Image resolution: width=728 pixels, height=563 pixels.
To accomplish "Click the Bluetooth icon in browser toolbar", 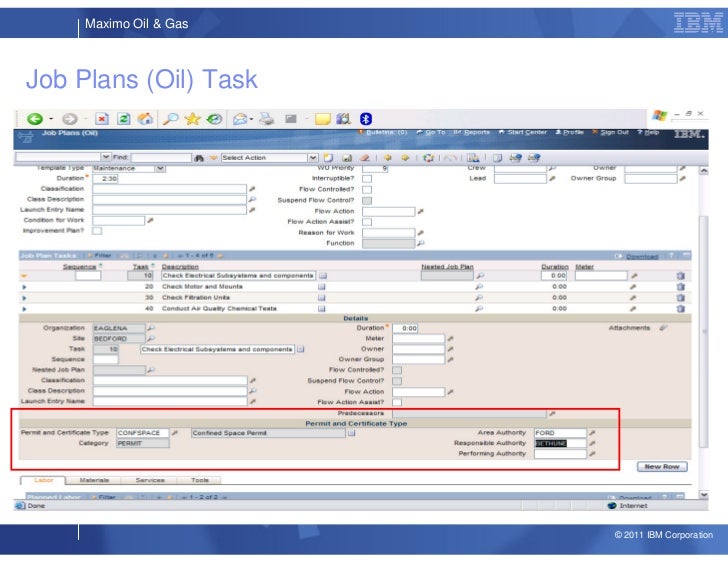I will [x=366, y=119].
